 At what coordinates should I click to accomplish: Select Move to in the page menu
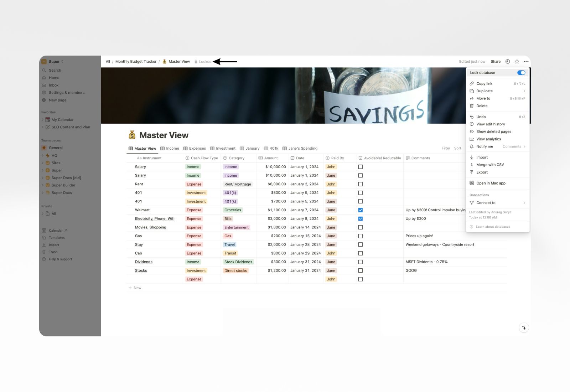coord(497,98)
